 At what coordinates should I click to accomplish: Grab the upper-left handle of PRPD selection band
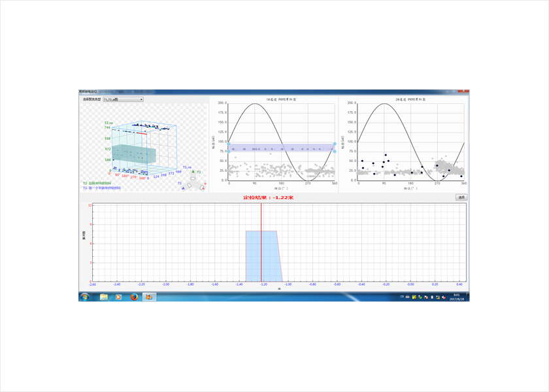click(x=228, y=144)
